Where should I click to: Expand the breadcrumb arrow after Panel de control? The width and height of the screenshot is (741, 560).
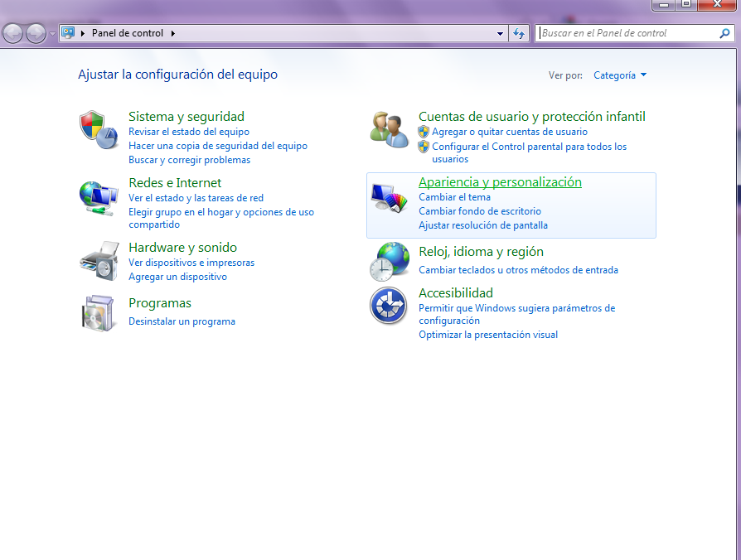pos(172,33)
